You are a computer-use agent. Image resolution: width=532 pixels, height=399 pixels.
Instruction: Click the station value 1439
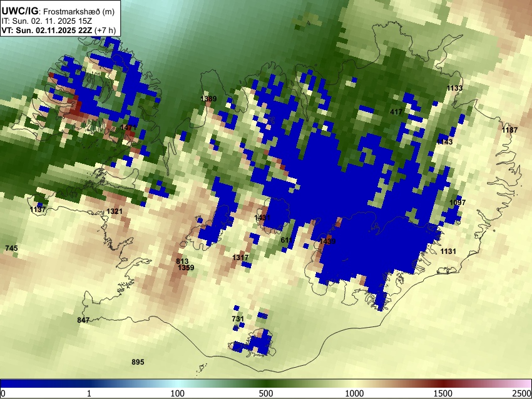(x=328, y=241)
